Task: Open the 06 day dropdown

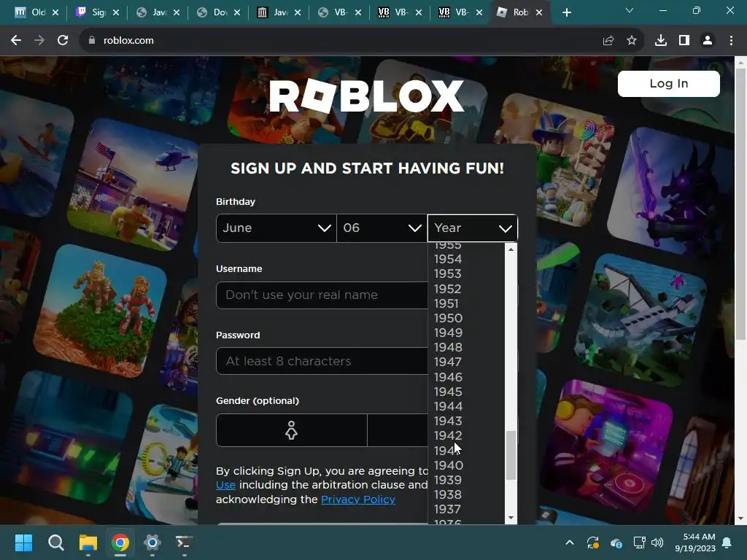Action: click(x=382, y=228)
